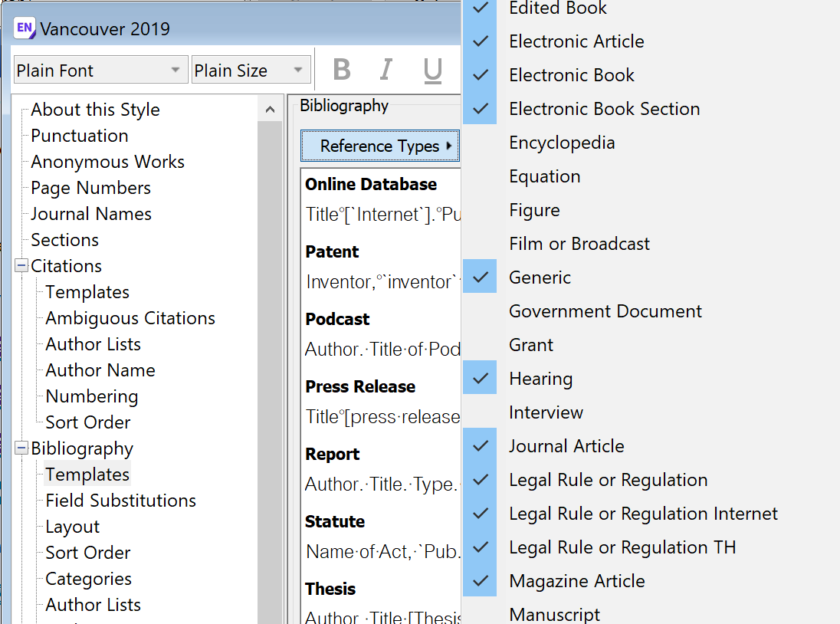
Task: Open Numbering settings
Action: [x=92, y=396]
